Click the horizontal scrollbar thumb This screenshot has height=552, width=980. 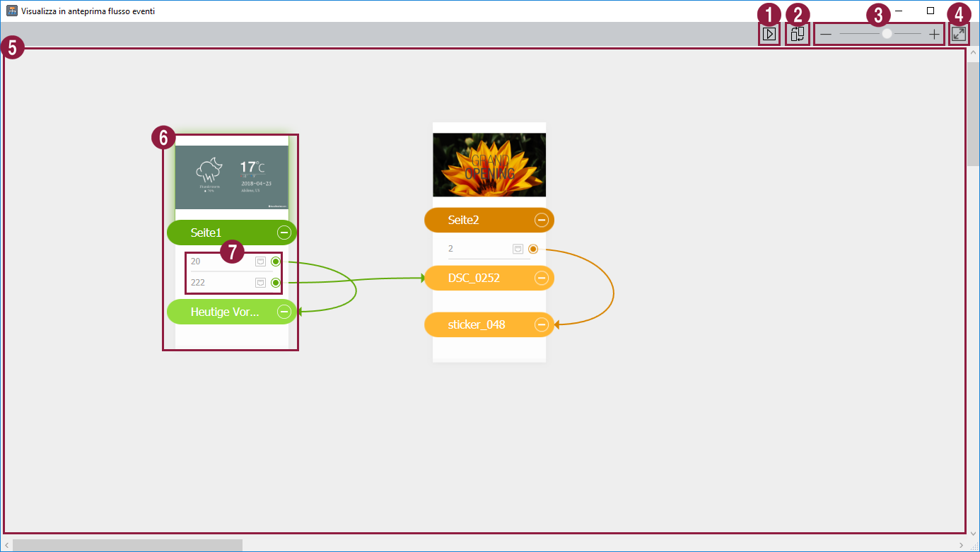[127, 545]
